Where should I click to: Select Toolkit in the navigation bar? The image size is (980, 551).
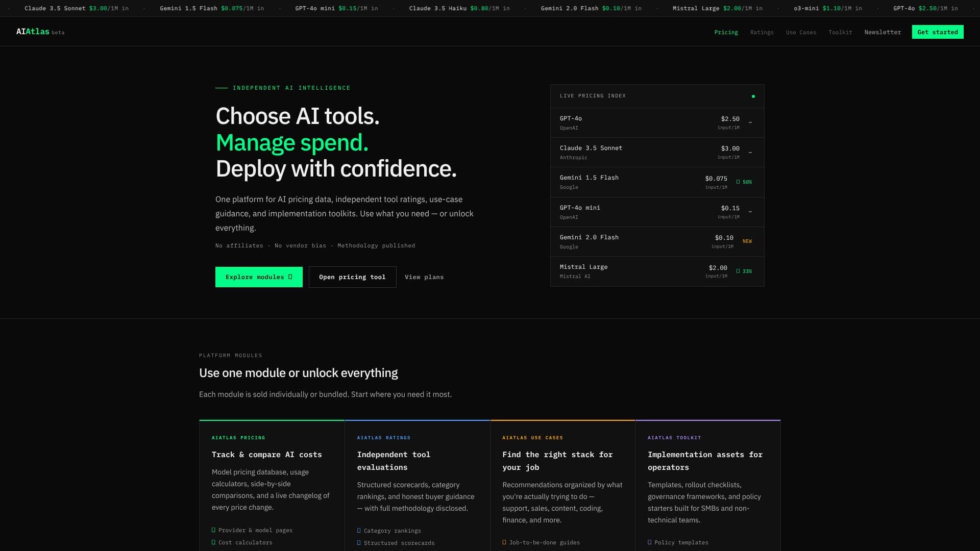coord(840,32)
